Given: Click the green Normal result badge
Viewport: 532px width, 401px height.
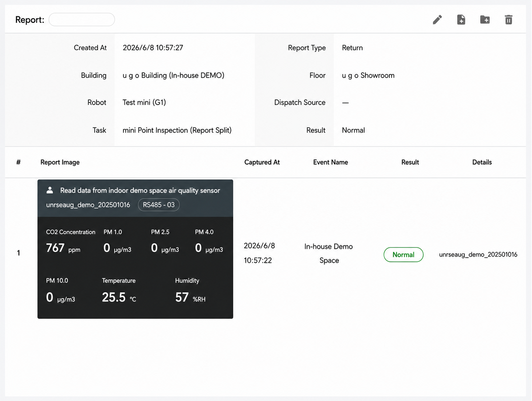Looking at the screenshot, I should (x=403, y=254).
